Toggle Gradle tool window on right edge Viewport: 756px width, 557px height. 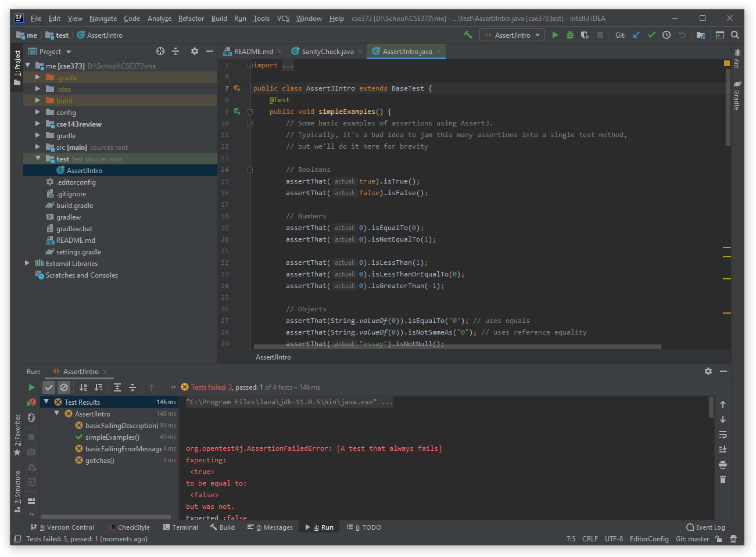[737, 96]
